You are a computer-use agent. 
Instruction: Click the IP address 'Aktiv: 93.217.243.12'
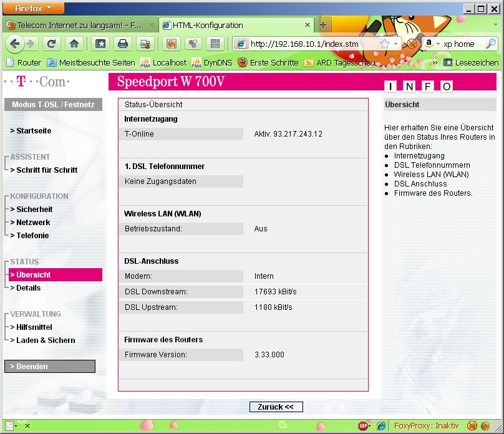tap(288, 134)
